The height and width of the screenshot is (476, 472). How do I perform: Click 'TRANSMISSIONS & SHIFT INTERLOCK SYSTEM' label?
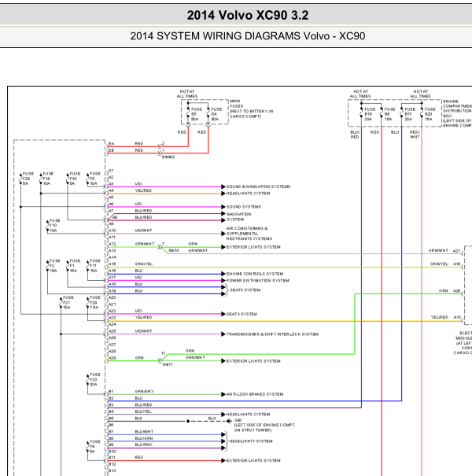coord(272,334)
